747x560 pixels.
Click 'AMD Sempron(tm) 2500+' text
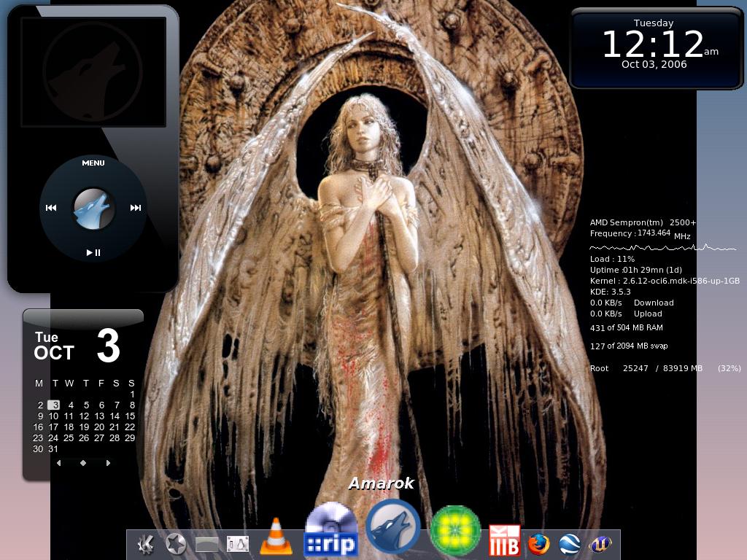[x=643, y=222]
